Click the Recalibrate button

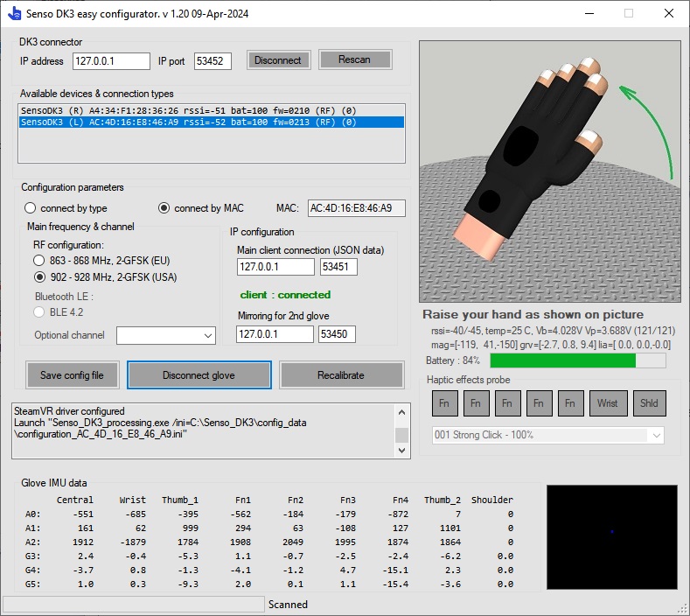[341, 375]
